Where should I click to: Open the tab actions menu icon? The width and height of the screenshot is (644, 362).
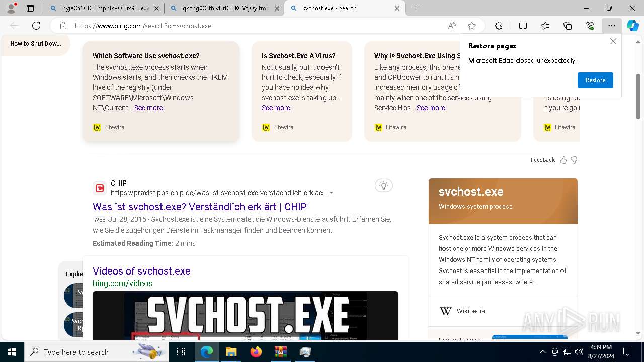[x=30, y=8]
